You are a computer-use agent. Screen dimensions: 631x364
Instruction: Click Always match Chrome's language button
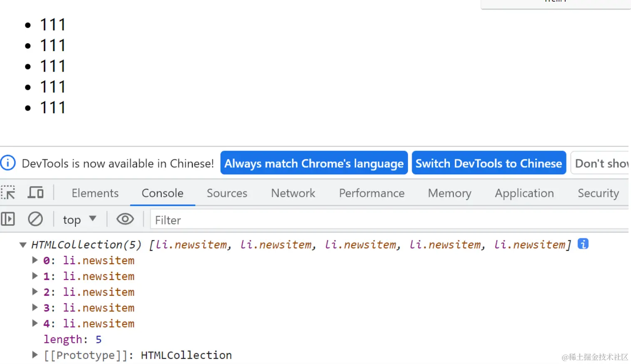(x=314, y=163)
